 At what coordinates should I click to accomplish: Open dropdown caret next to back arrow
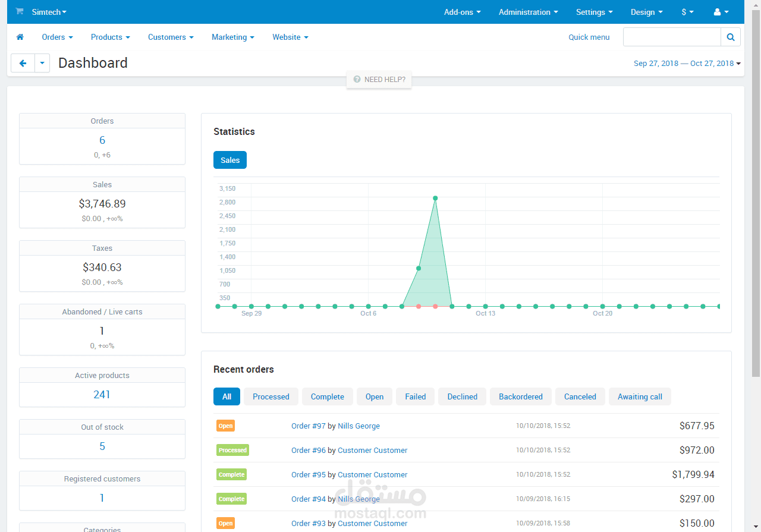click(42, 63)
